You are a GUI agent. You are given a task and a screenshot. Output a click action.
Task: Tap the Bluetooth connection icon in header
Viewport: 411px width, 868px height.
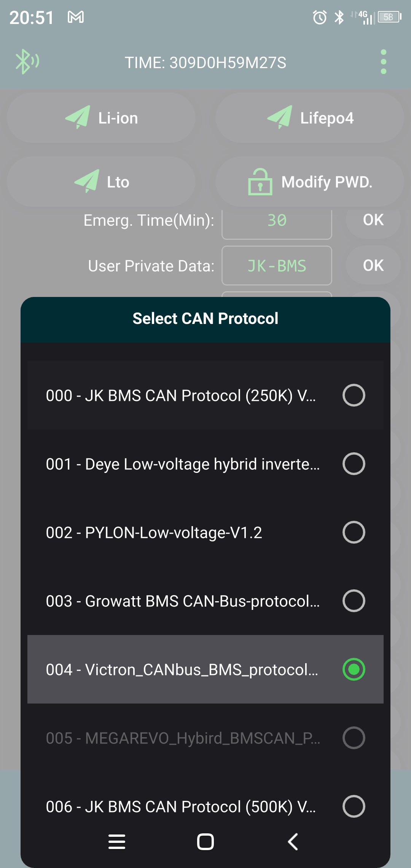click(27, 62)
